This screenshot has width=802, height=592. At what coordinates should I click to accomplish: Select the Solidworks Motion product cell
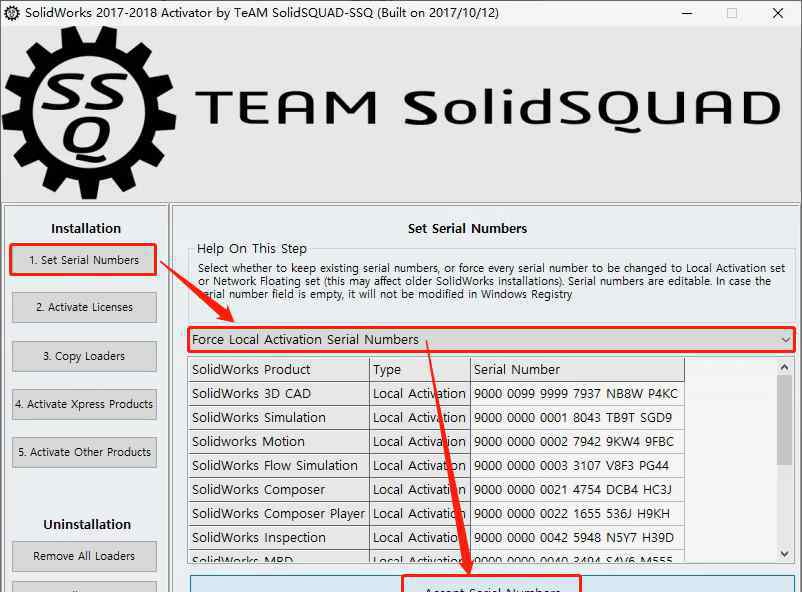[279, 442]
